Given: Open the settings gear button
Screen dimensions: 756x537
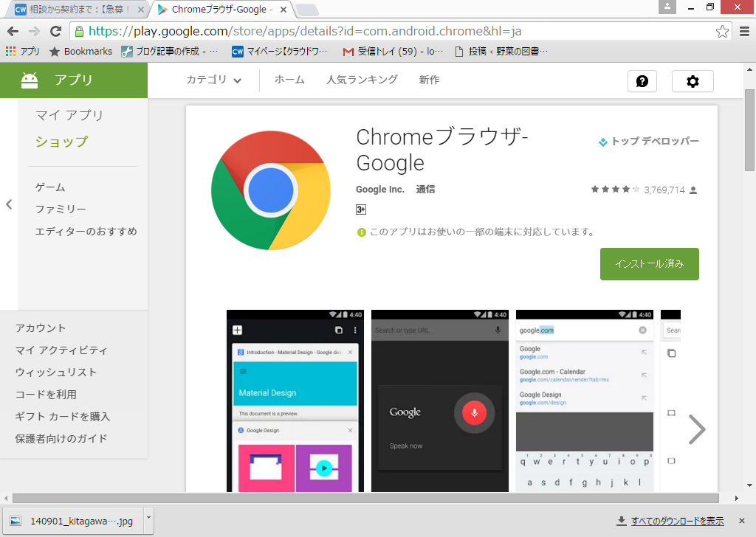Looking at the screenshot, I should pos(693,81).
